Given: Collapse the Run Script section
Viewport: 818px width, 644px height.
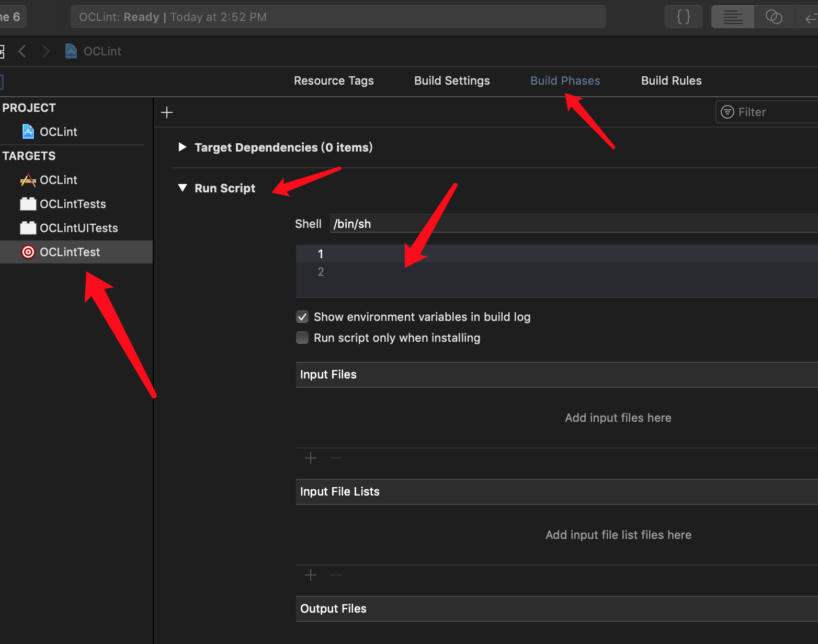Looking at the screenshot, I should pos(183,188).
